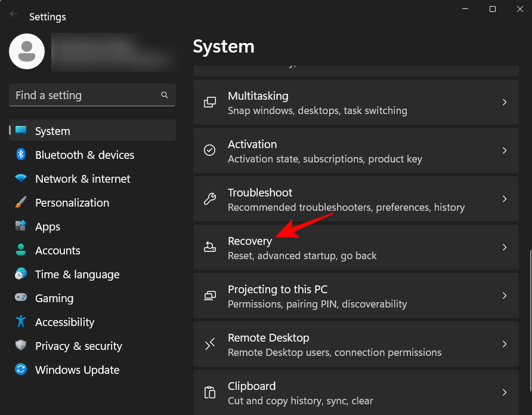Click the Remote Desktop icon

pos(209,343)
